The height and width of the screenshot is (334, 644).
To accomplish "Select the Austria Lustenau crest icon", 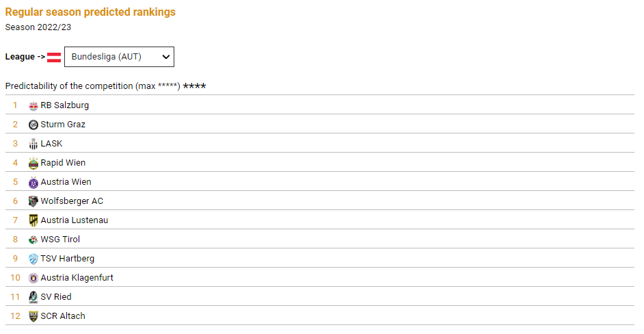I will tap(33, 221).
